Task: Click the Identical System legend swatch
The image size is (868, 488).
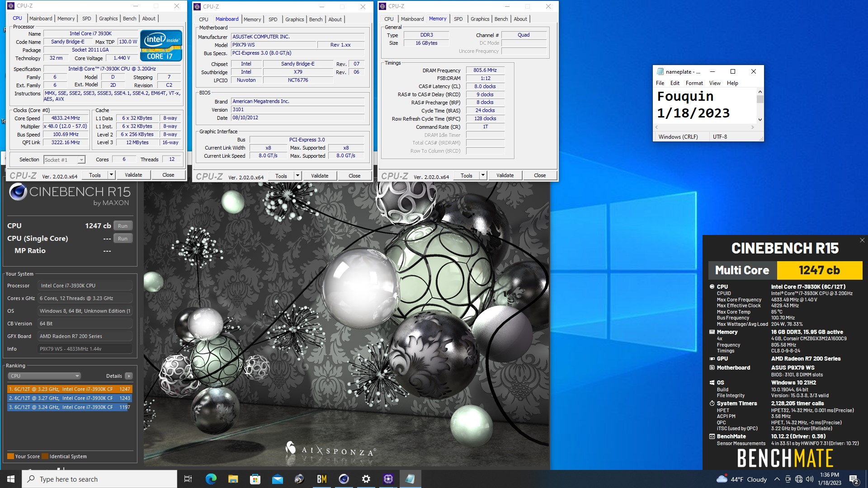Action: [x=45, y=456]
